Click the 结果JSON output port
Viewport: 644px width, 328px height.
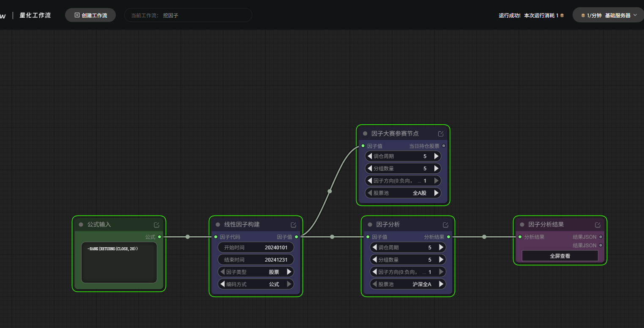pos(601,237)
